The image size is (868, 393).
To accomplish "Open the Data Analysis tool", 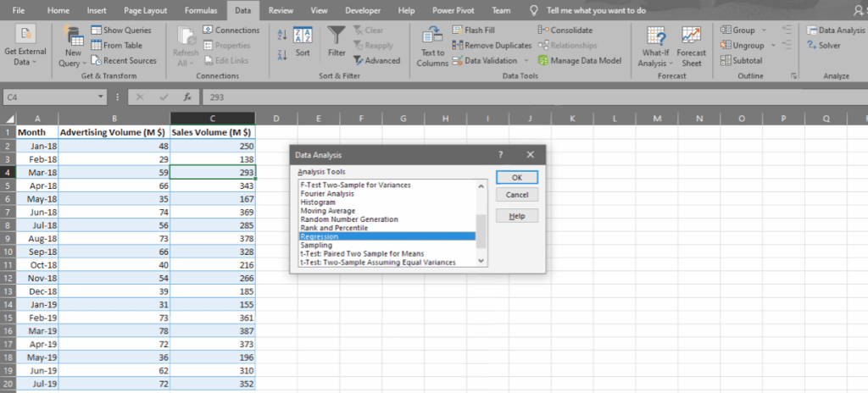I will click(834, 30).
